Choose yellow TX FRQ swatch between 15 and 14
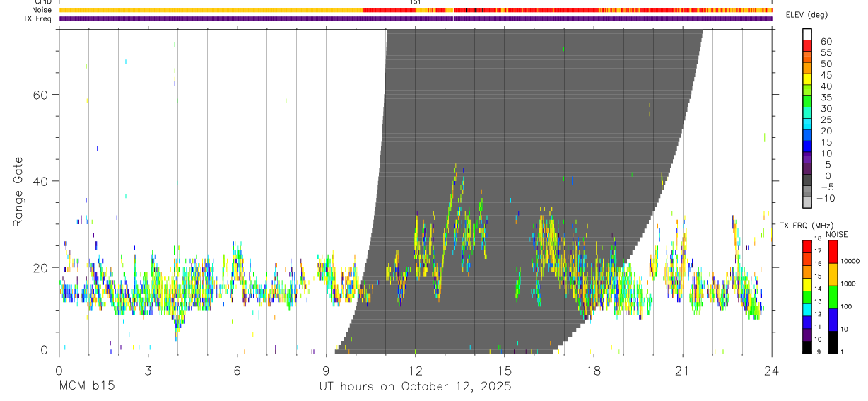 807,284
